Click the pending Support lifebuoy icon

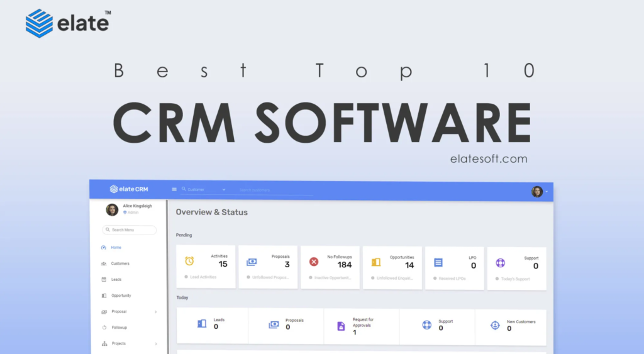pyautogui.click(x=500, y=263)
